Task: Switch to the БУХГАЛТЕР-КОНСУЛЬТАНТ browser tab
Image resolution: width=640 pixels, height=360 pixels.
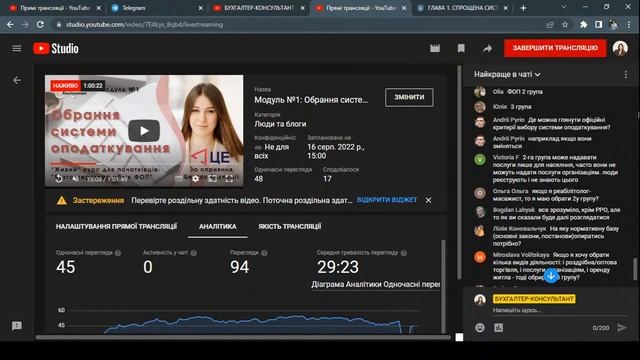Action: 259,8
